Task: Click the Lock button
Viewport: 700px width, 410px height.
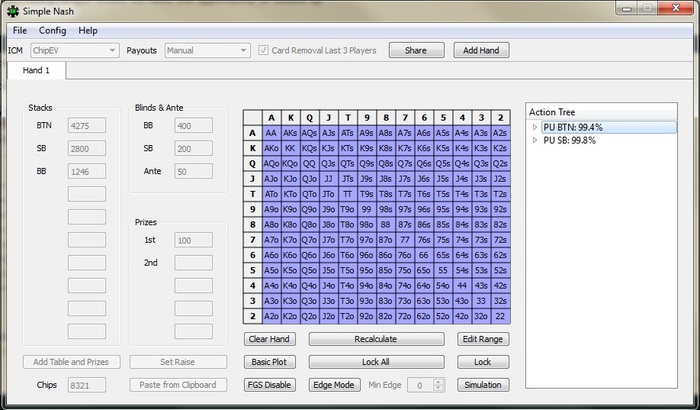Action: tap(483, 362)
